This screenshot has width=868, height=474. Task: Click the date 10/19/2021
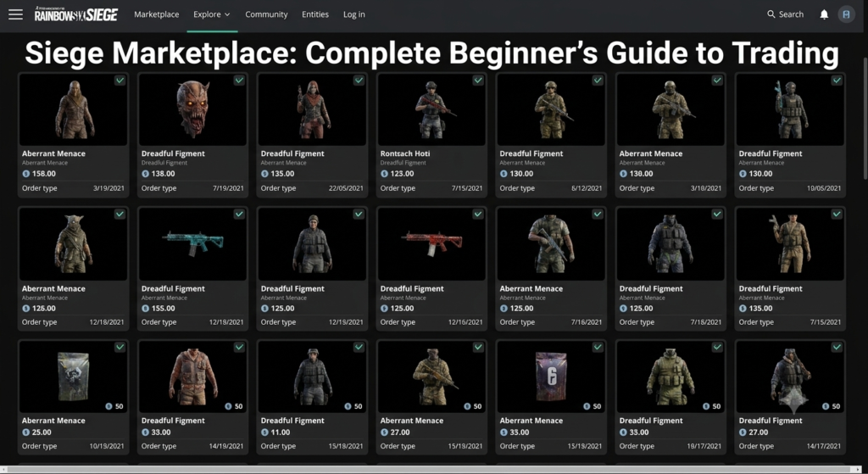(107, 446)
